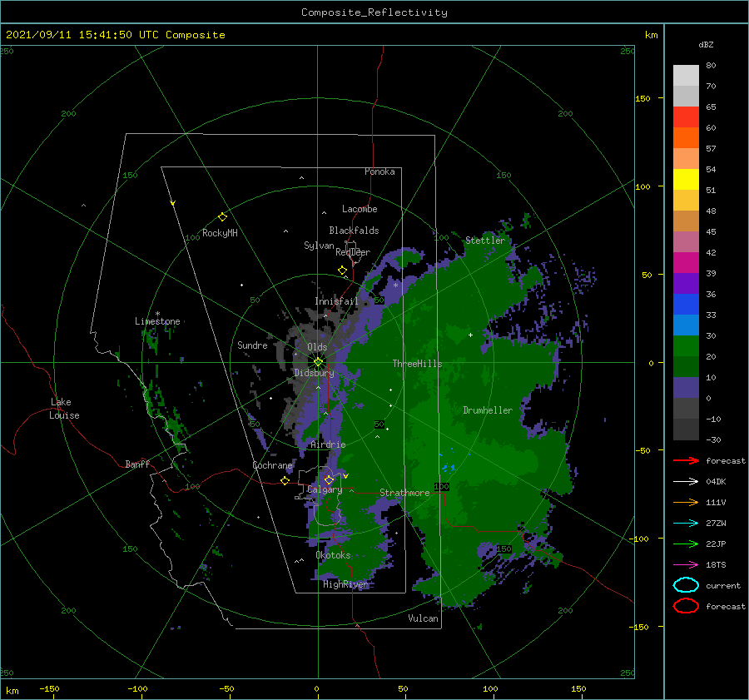The height and width of the screenshot is (700, 749).
Task: Click the 27ZW legend text
Action: click(716, 524)
